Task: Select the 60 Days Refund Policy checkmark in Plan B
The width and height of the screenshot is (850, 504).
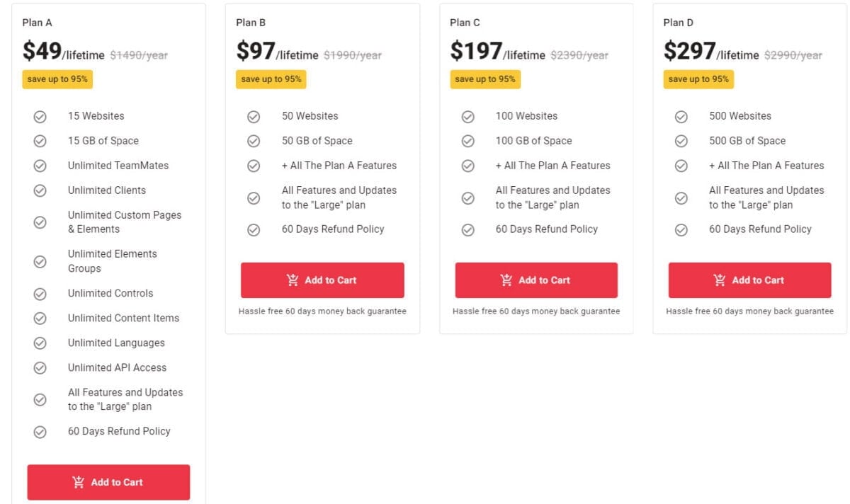Action: (x=254, y=229)
